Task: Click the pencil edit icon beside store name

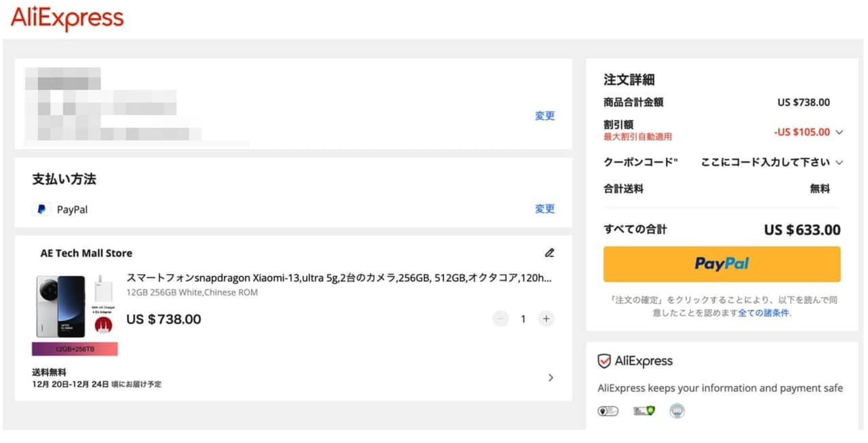Action: click(549, 253)
